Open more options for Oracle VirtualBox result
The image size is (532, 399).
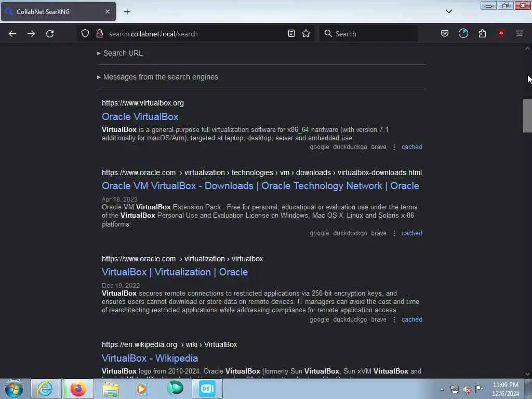pyautogui.click(x=394, y=147)
